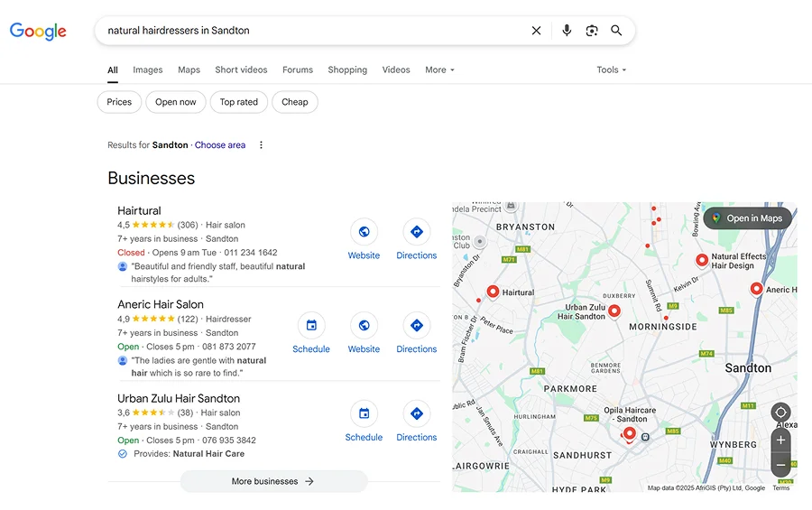Viewport: 812px width, 510px height.
Task: Toggle the Top rated filter chip
Action: point(239,102)
